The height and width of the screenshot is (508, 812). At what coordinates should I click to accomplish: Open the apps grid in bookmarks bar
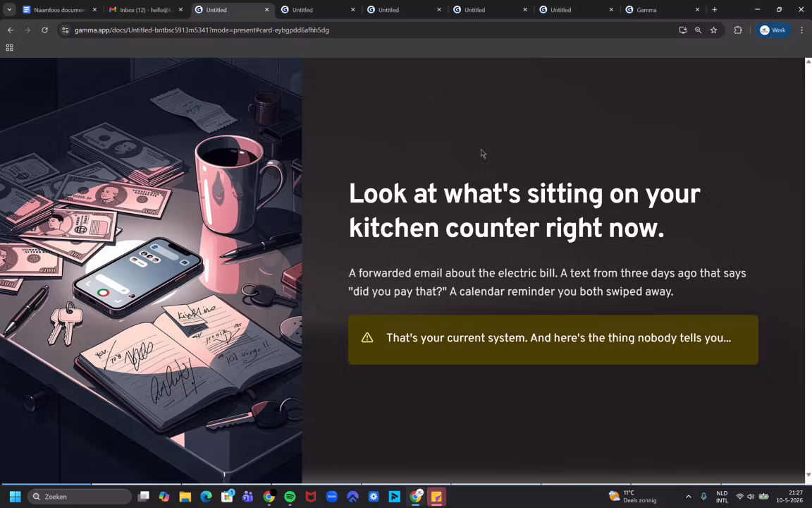(9, 48)
